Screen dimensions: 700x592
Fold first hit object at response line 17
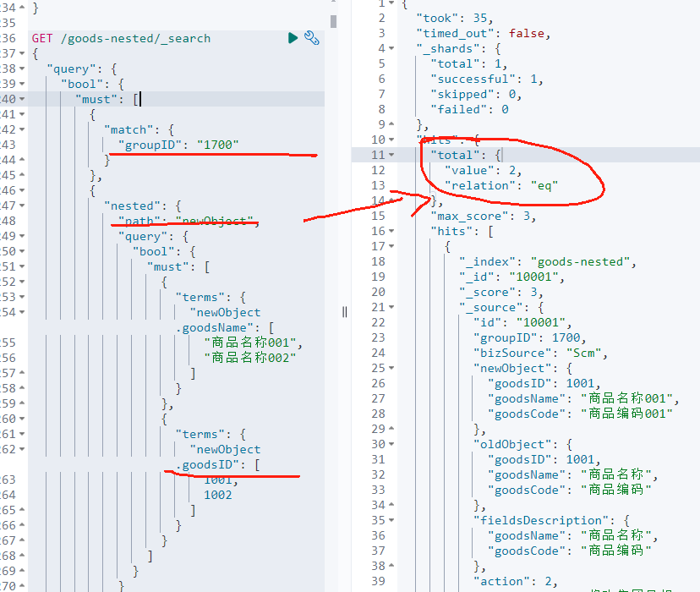coord(391,246)
